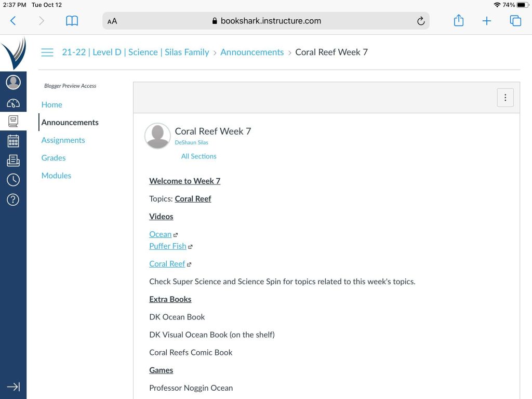Select Assignments in the course menu
532x399 pixels.
pyautogui.click(x=63, y=140)
